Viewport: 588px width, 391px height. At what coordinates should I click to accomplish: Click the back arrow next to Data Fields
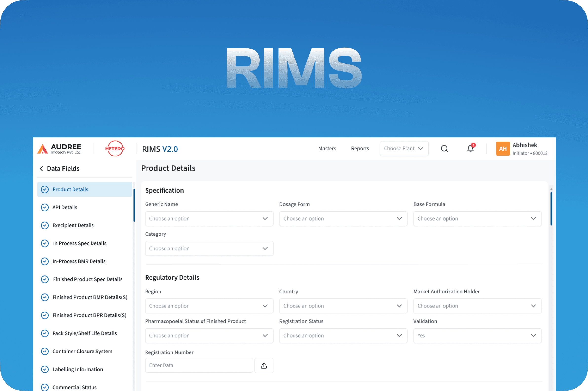(x=41, y=169)
